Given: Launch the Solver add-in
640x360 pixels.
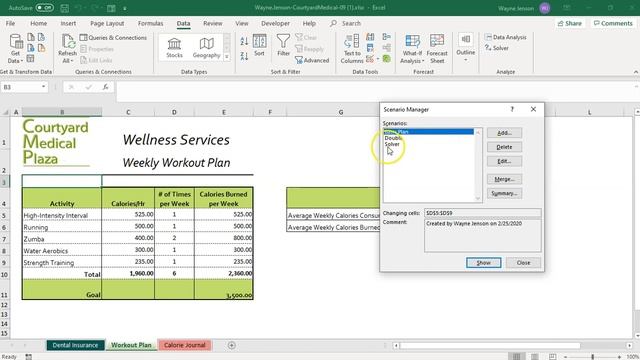Looking at the screenshot, I should point(496,48).
